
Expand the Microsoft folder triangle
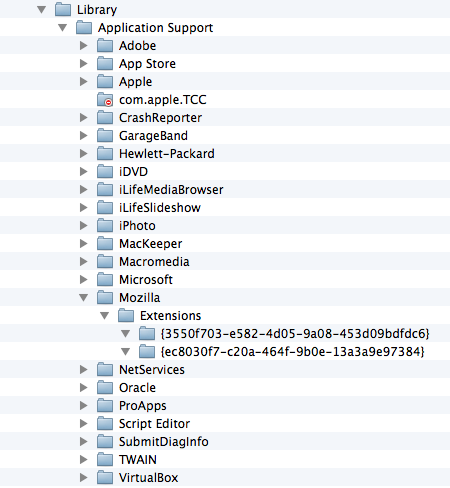coord(84,280)
